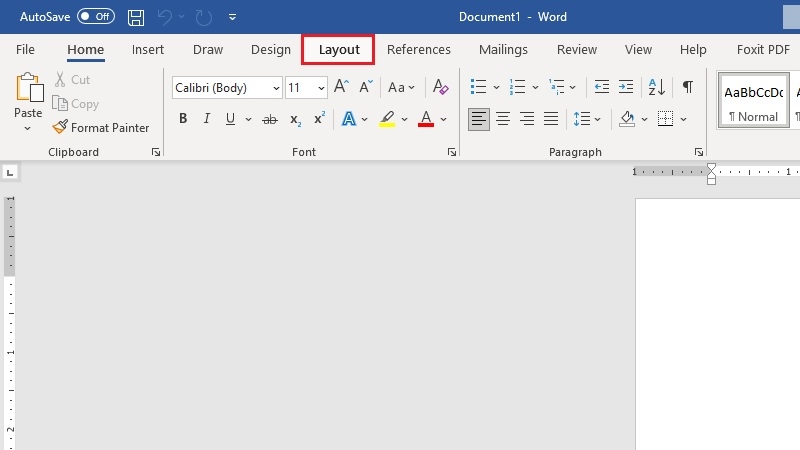Open highlight color dropdown arrow

click(x=404, y=119)
